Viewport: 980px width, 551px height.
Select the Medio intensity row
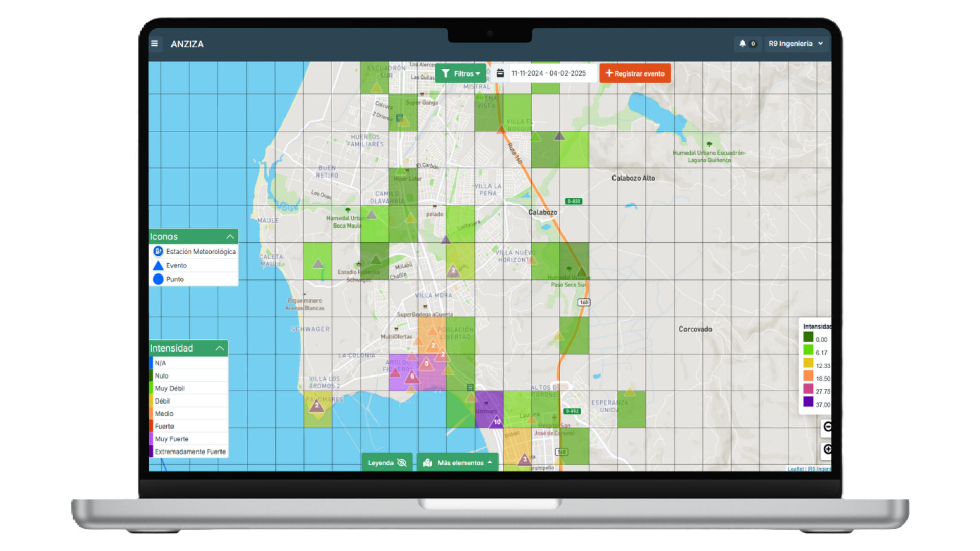pyautogui.click(x=188, y=414)
